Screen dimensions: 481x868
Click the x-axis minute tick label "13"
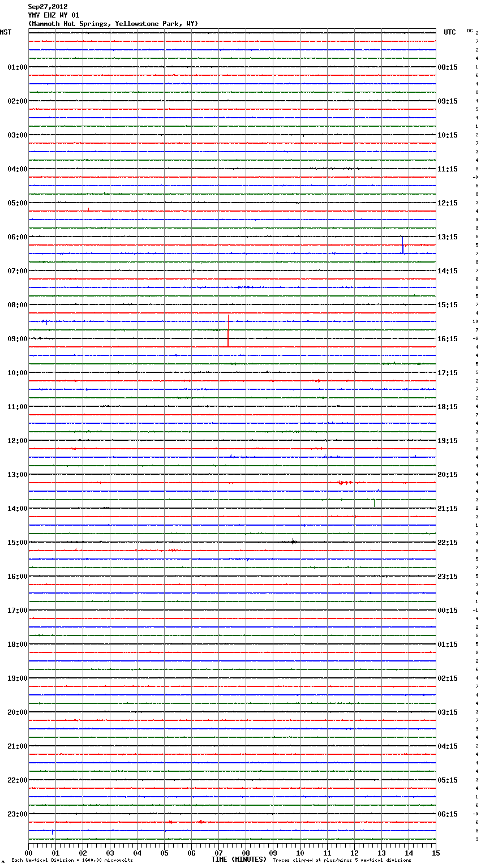pyautogui.click(x=381, y=853)
